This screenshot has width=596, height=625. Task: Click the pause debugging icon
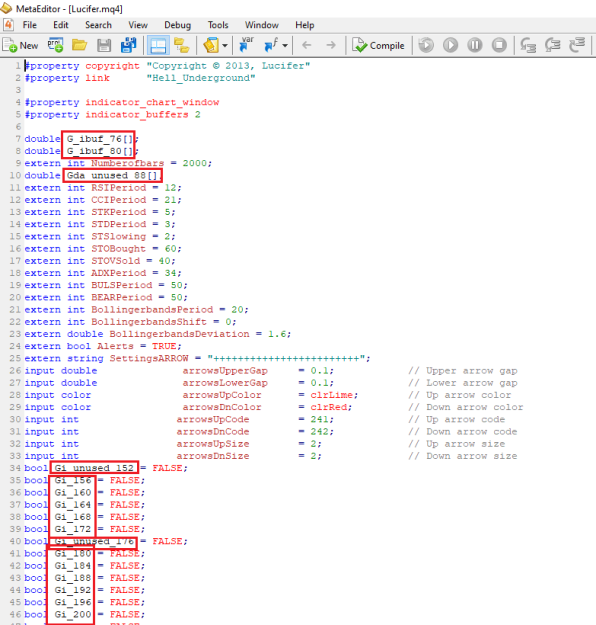(x=474, y=45)
